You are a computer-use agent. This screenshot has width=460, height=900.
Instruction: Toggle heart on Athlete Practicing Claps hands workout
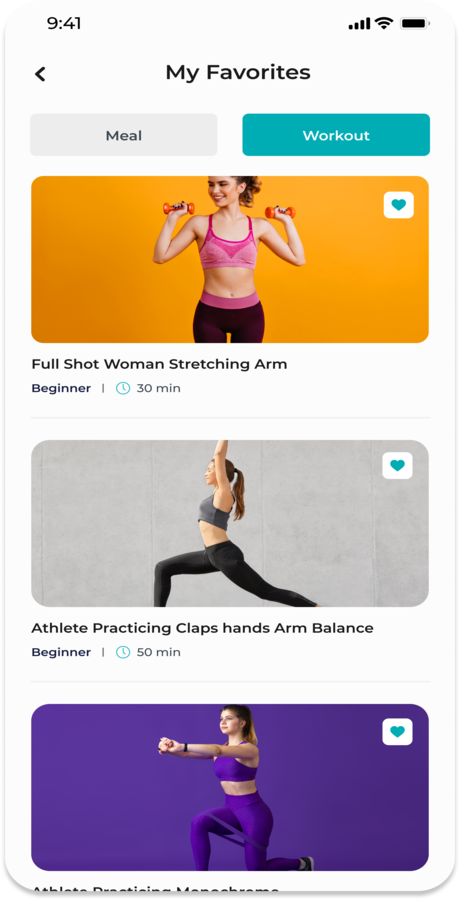click(x=397, y=465)
